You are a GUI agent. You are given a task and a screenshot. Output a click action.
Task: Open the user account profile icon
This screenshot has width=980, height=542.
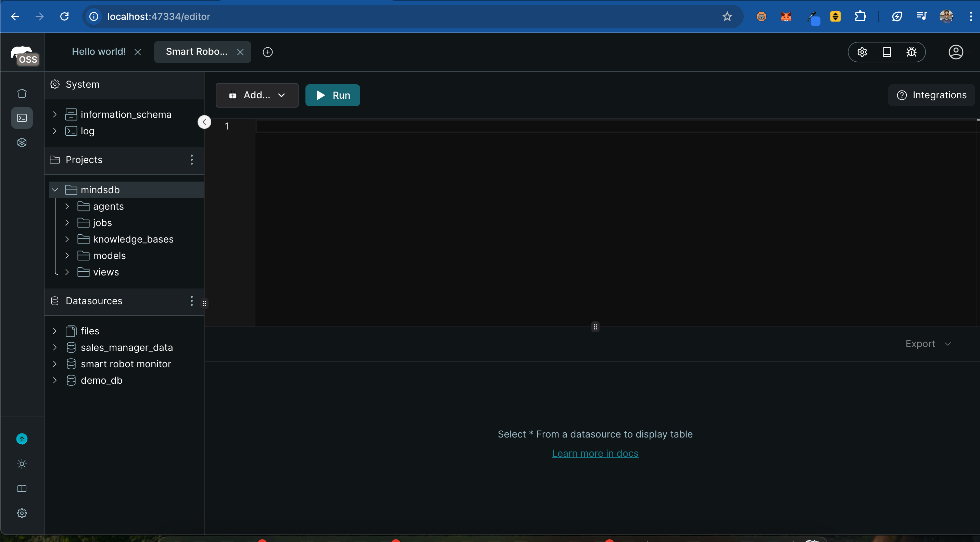pyautogui.click(x=955, y=52)
